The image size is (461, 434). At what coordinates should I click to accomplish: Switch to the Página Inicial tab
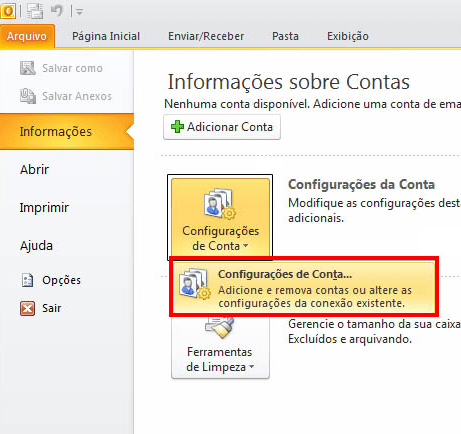point(106,36)
